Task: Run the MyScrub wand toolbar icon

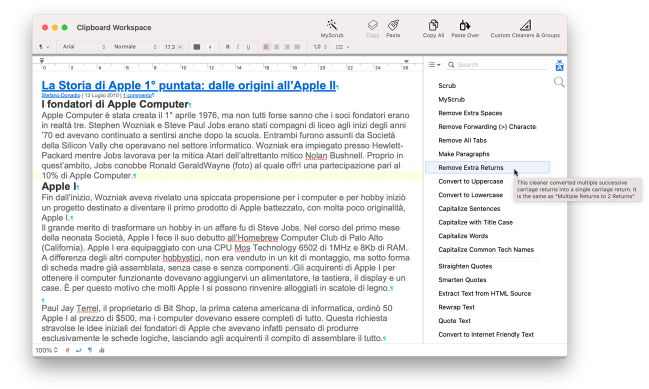Action: point(332,25)
